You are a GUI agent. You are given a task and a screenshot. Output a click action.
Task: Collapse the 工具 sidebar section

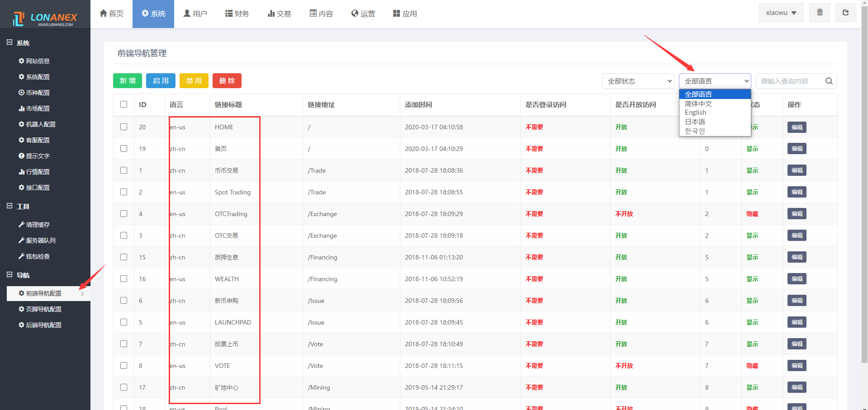[x=9, y=206]
